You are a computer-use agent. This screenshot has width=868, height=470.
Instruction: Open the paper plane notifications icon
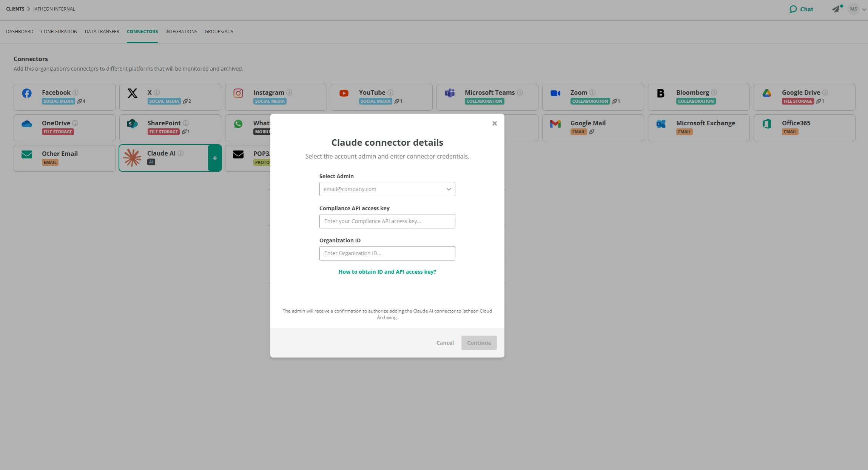coord(836,9)
